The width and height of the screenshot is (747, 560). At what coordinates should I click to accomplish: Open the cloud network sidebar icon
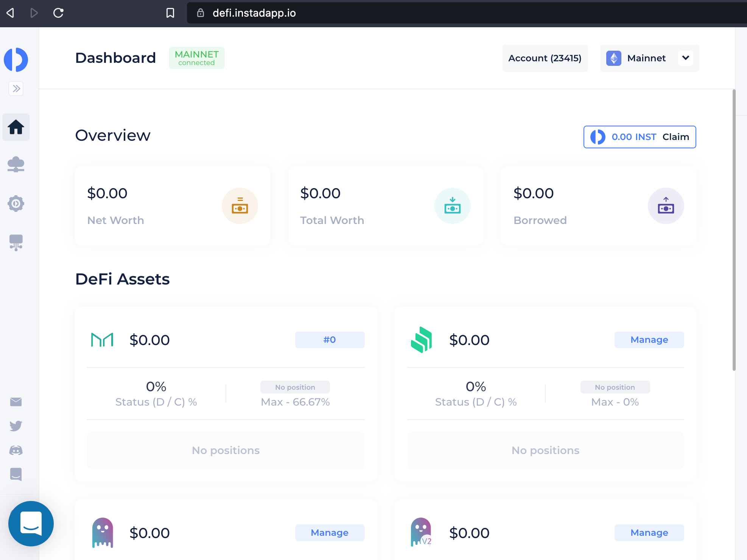[16, 165]
